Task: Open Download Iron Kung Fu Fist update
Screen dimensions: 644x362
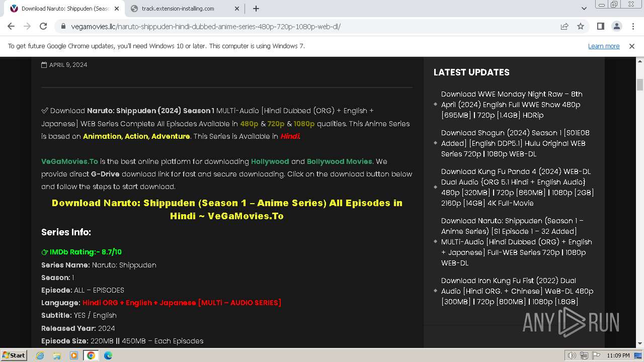Action: point(517,291)
